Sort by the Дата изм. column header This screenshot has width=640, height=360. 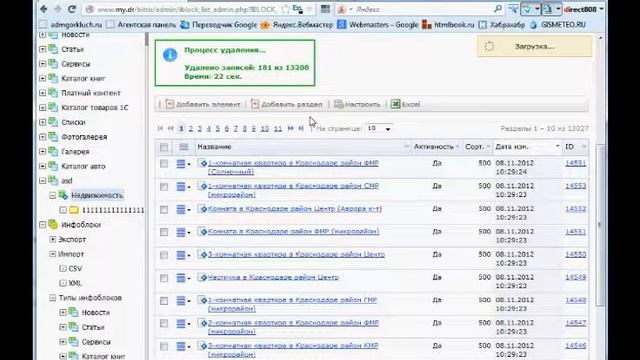[x=527, y=147]
